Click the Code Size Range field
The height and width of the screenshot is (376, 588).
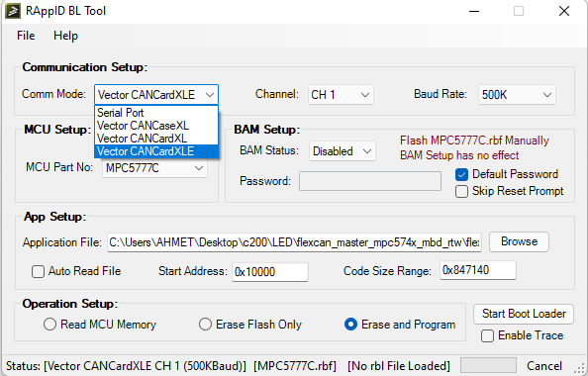(478, 270)
